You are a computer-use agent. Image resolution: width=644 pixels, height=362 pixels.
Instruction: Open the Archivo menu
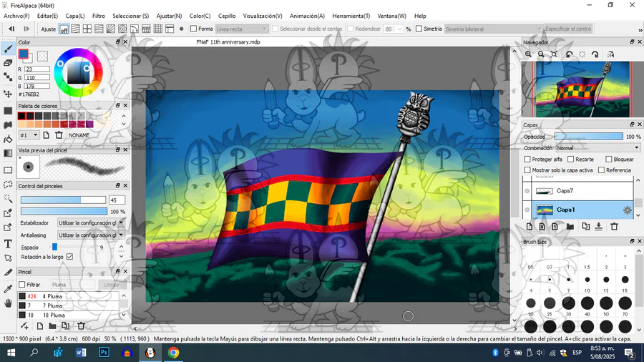tap(16, 16)
